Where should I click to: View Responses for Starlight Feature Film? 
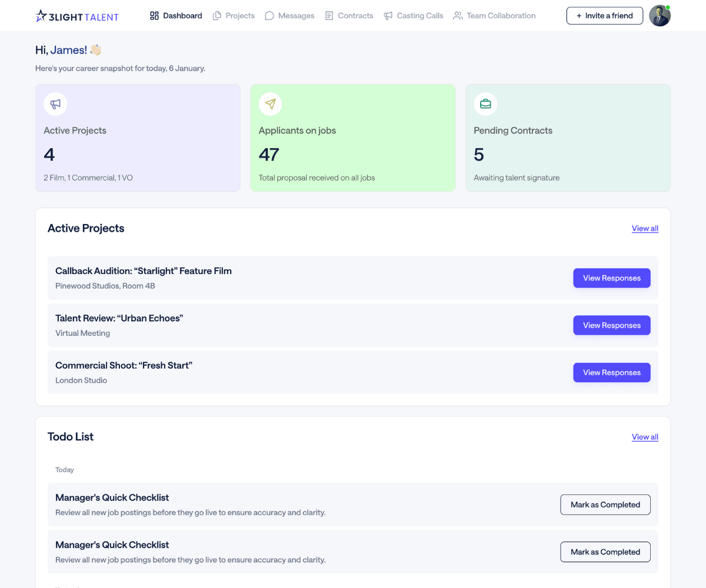click(611, 278)
